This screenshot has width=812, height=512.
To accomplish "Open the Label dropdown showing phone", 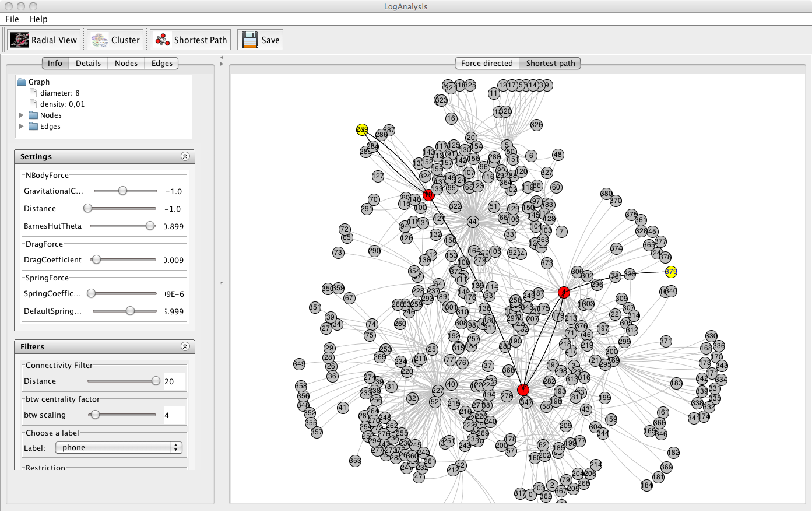I will (119, 447).
